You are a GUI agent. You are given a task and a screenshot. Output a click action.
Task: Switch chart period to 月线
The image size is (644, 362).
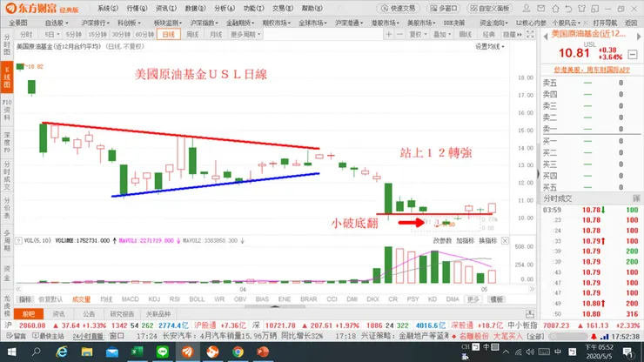coord(216,35)
